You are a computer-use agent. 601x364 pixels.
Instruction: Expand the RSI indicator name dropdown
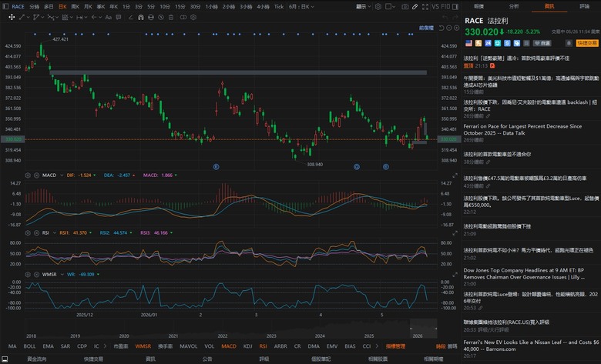54,232
